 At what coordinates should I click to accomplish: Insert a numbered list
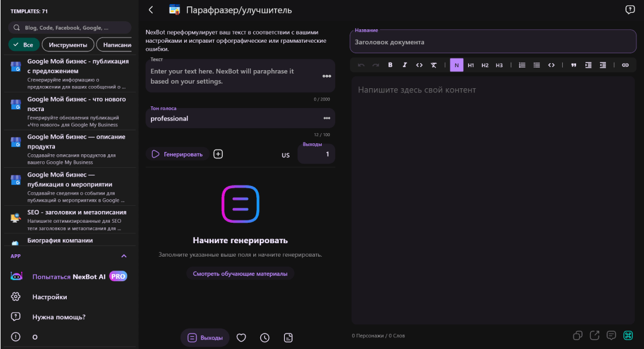click(x=522, y=65)
